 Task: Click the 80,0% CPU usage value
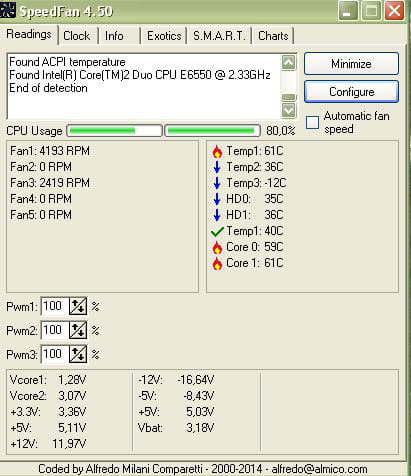click(x=281, y=131)
